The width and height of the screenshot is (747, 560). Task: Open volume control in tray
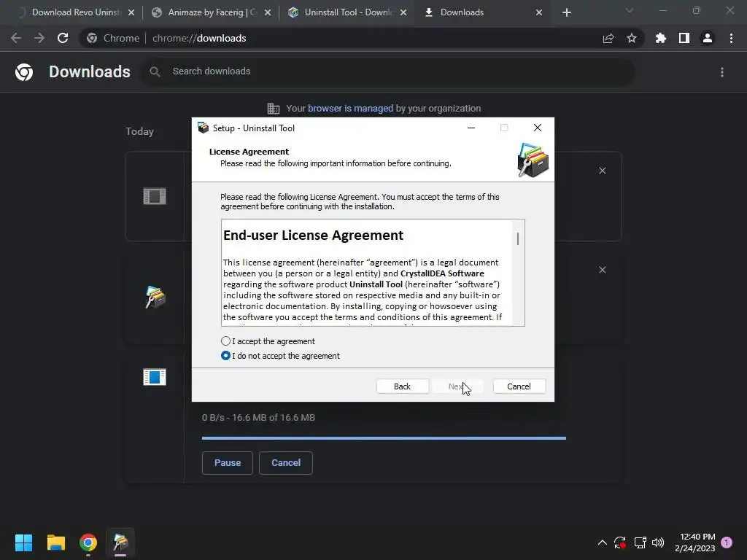(x=658, y=542)
